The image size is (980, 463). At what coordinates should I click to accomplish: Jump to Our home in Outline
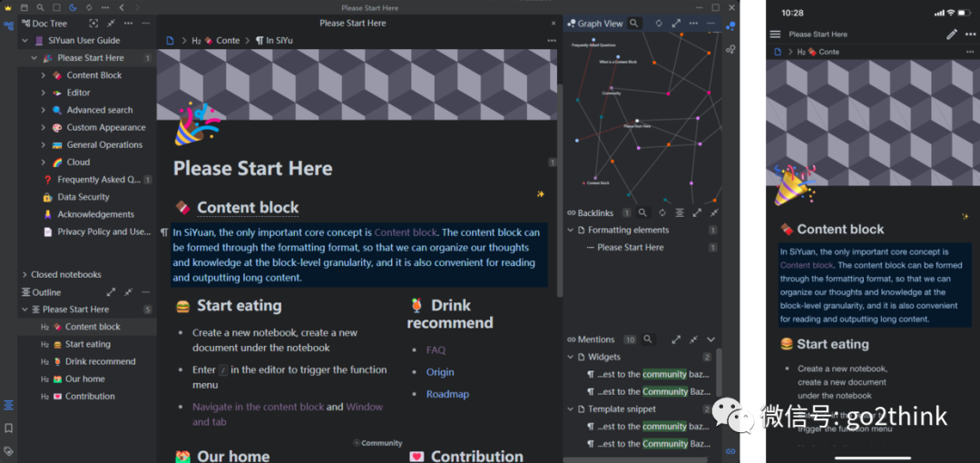[87, 379]
